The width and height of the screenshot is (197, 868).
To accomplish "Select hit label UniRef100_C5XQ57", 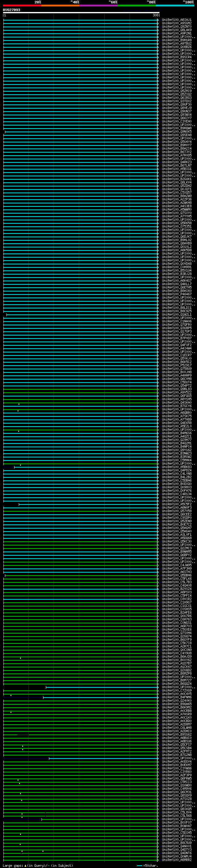I will [177, 192].
